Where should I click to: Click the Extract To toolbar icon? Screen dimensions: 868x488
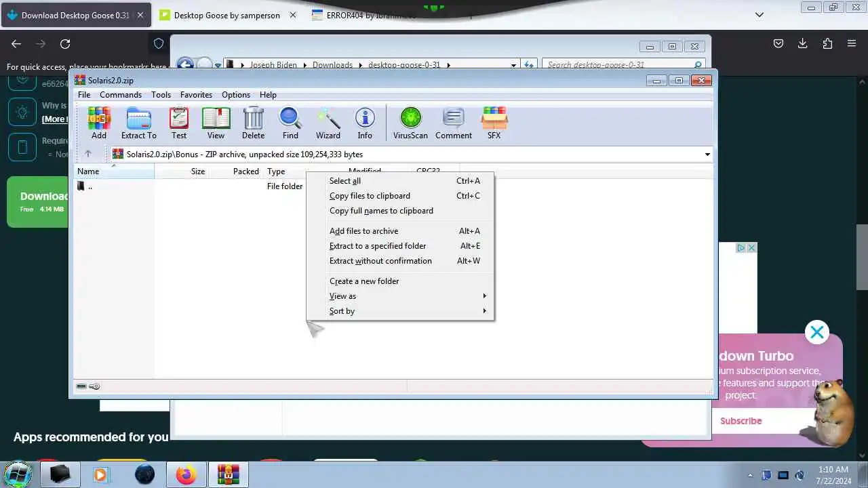139,123
